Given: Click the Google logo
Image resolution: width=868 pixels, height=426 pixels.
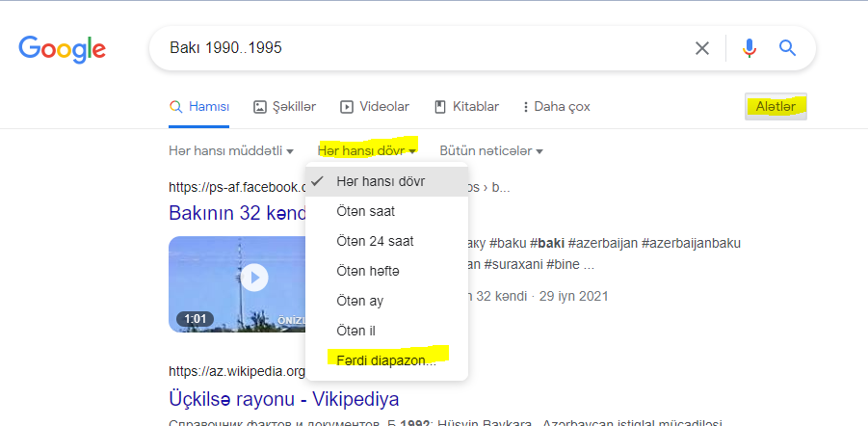Looking at the screenshot, I should (62, 49).
